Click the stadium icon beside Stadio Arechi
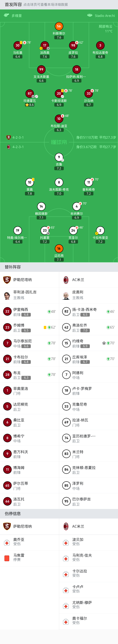The image size is (118, 644). point(90,15)
